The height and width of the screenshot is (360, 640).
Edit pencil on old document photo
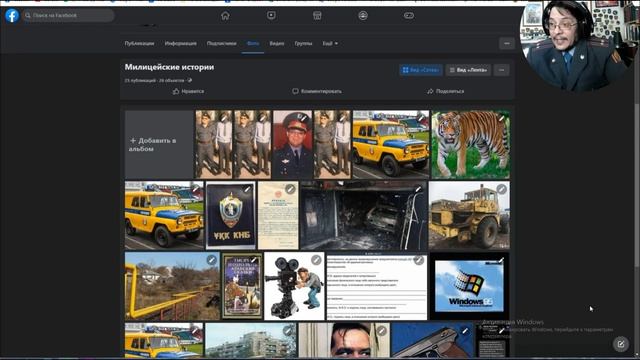coord(290,189)
